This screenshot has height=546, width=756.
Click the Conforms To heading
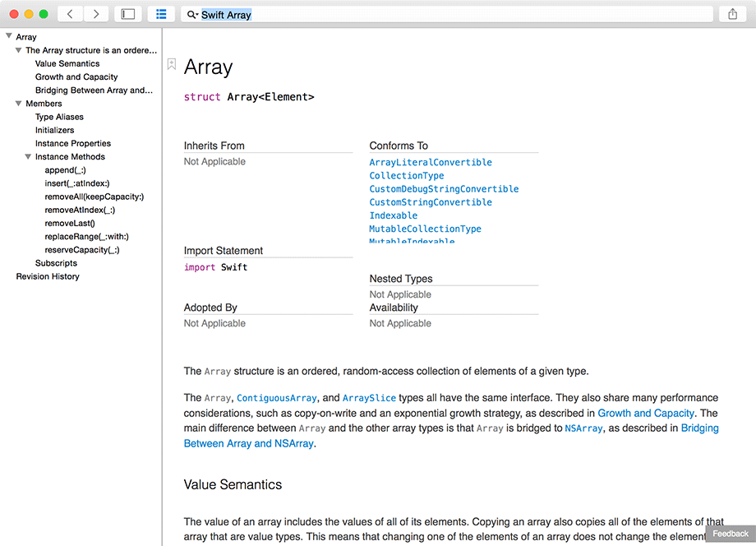click(x=399, y=146)
